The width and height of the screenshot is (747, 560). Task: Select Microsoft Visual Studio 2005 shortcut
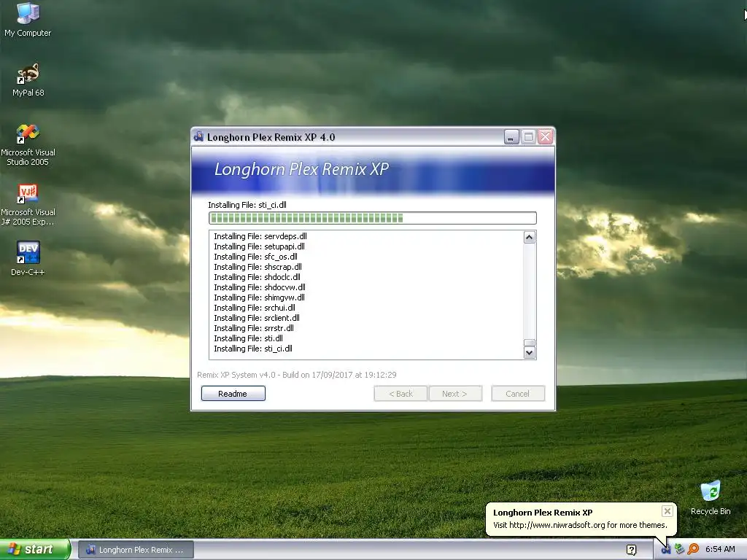(x=28, y=145)
